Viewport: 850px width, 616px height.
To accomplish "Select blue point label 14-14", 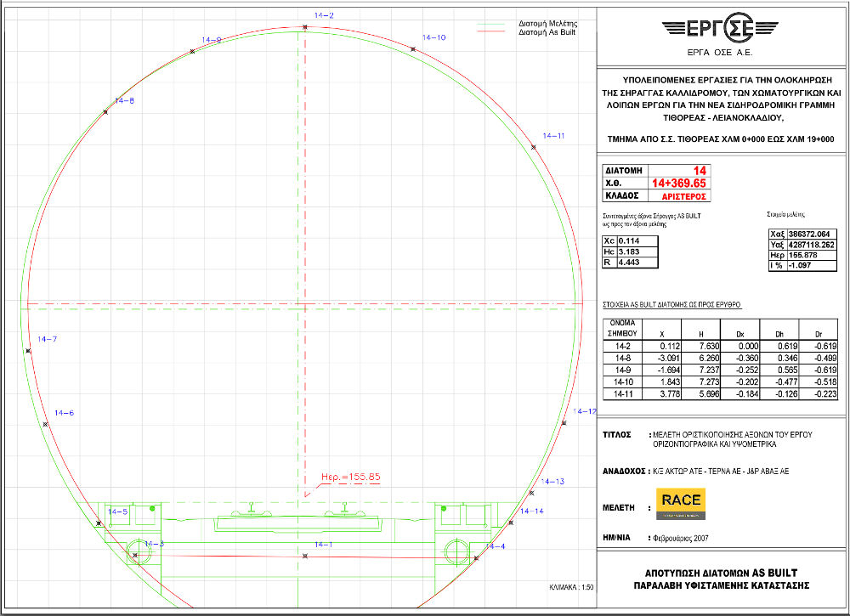I will tap(532, 511).
